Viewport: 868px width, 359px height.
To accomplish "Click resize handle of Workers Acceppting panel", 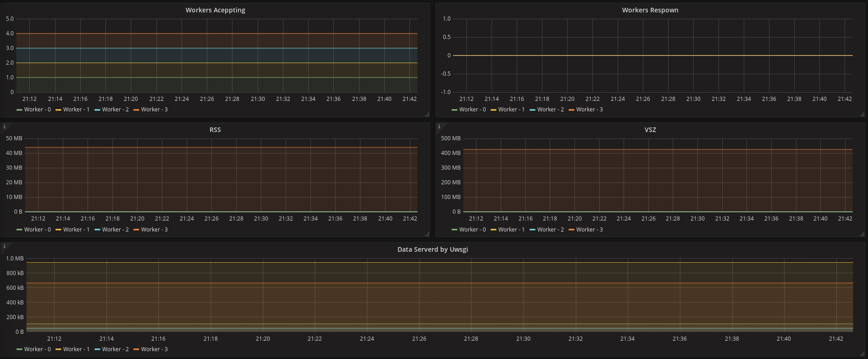I will pos(427,115).
